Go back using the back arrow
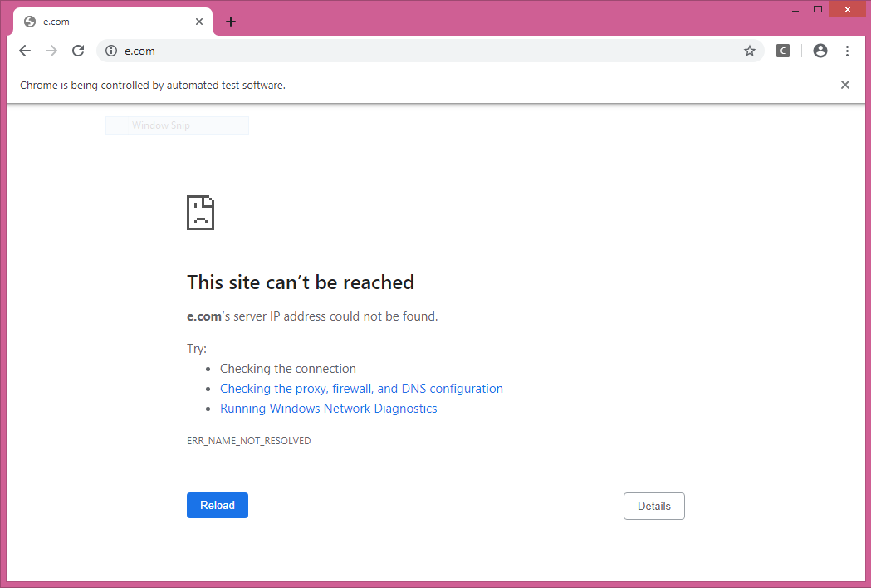The image size is (871, 588). click(24, 51)
